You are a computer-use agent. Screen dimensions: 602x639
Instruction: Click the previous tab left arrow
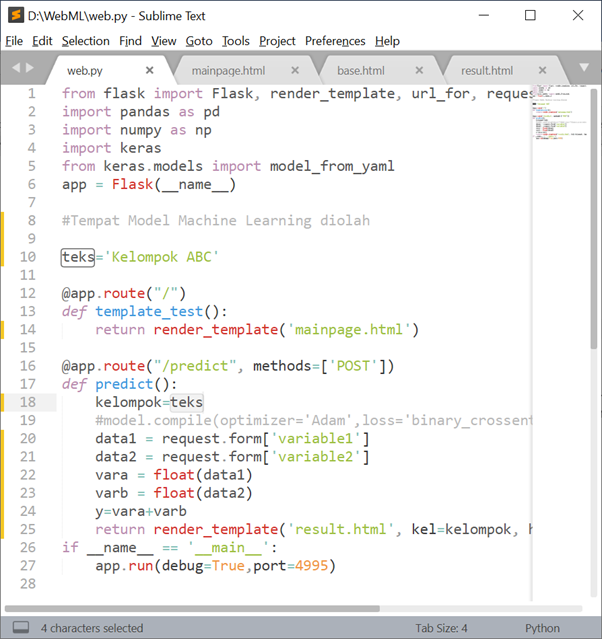click(15, 68)
